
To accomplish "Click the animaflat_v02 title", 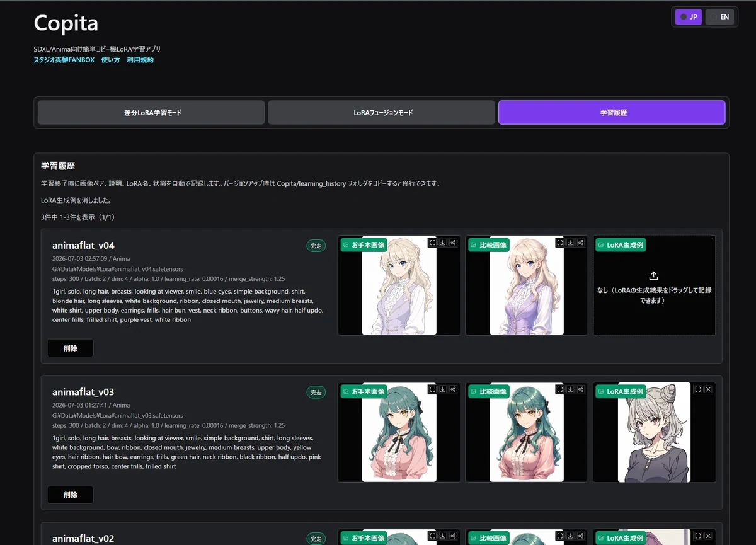I will pos(83,539).
